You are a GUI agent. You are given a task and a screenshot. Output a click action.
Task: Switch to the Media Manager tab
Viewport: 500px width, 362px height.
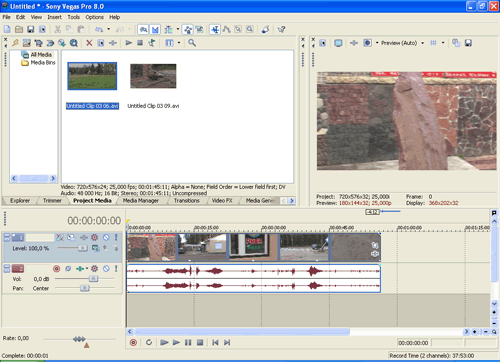(x=141, y=201)
